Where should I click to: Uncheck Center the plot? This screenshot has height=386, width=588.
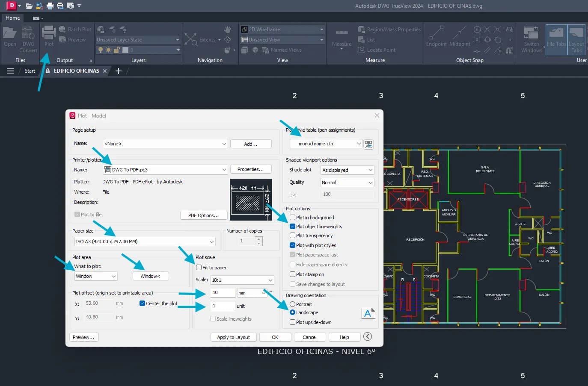(x=143, y=303)
